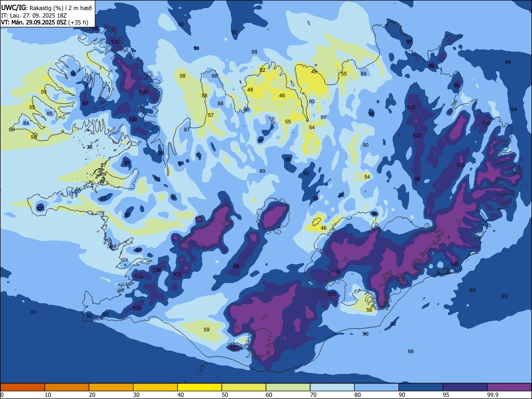532x399 pixels.
Task: Click the humidity value '52' on the map
Action: point(262,70)
